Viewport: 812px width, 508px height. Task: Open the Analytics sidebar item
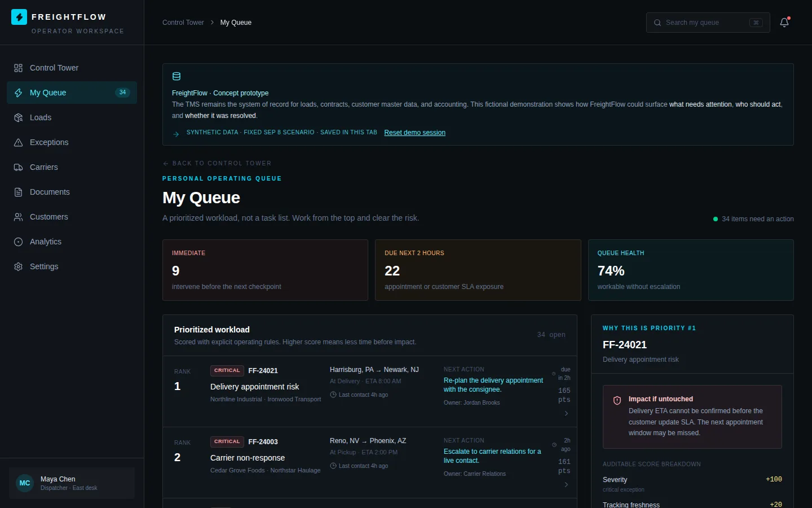click(x=72, y=242)
